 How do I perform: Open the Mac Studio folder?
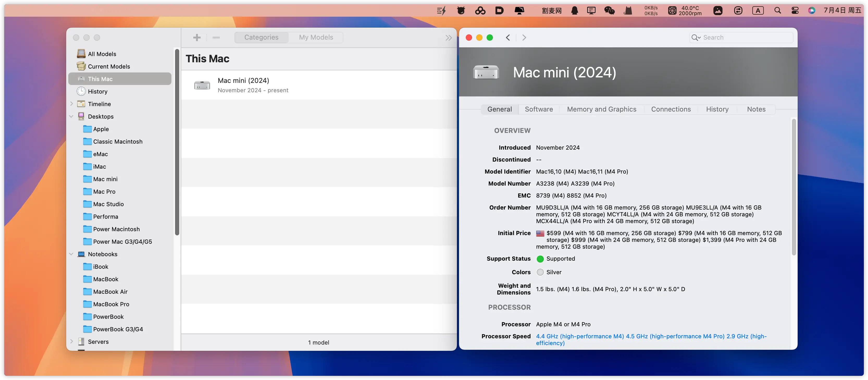pyautogui.click(x=108, y=204)
